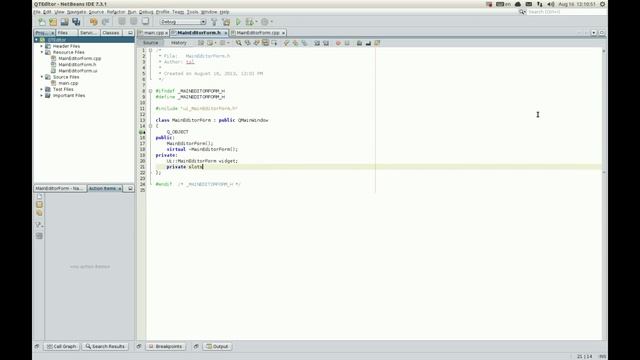
Task: Click the Debug Project toolbar icon
Action: (249, 22)
